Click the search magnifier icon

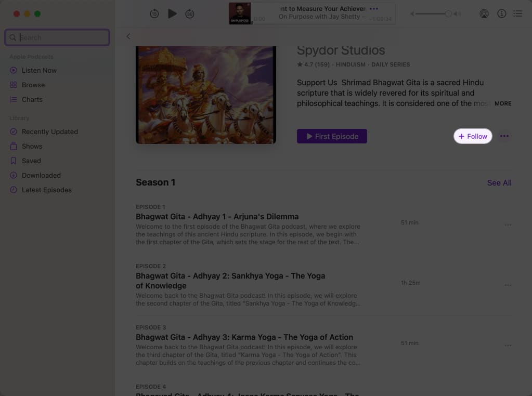(13, 37)
